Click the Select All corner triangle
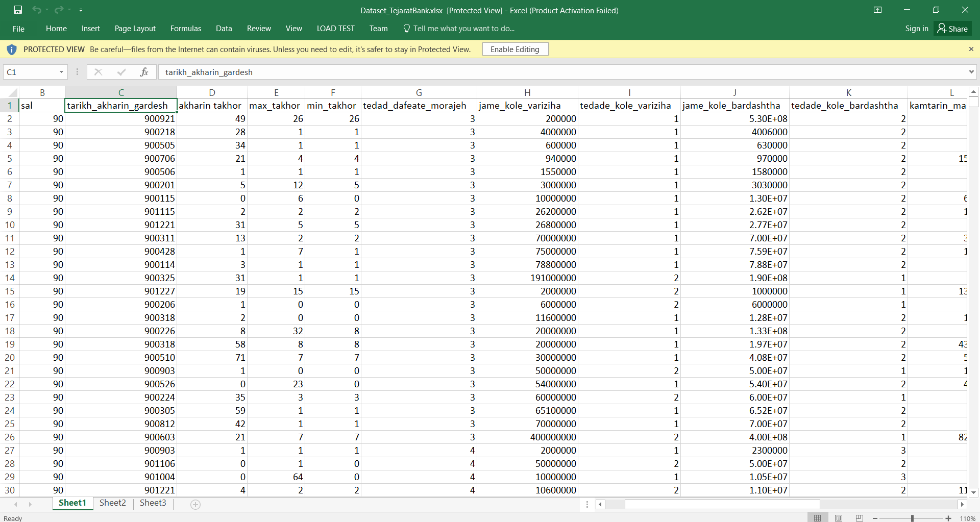Viewport: 980px width, 522px height. [12, 92]
